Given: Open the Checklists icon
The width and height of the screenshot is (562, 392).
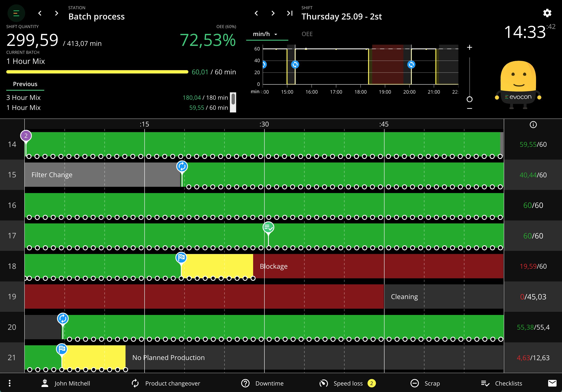Looking at the screenshot, I should pyautogui.click(x=486, y=383).
